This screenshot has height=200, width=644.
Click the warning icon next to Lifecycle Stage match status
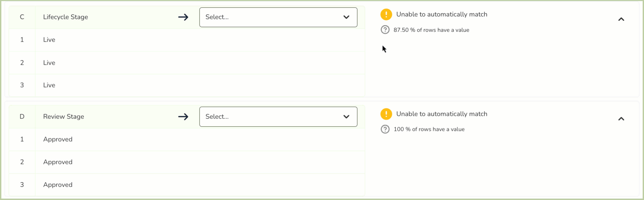click(x=386, y=14)
